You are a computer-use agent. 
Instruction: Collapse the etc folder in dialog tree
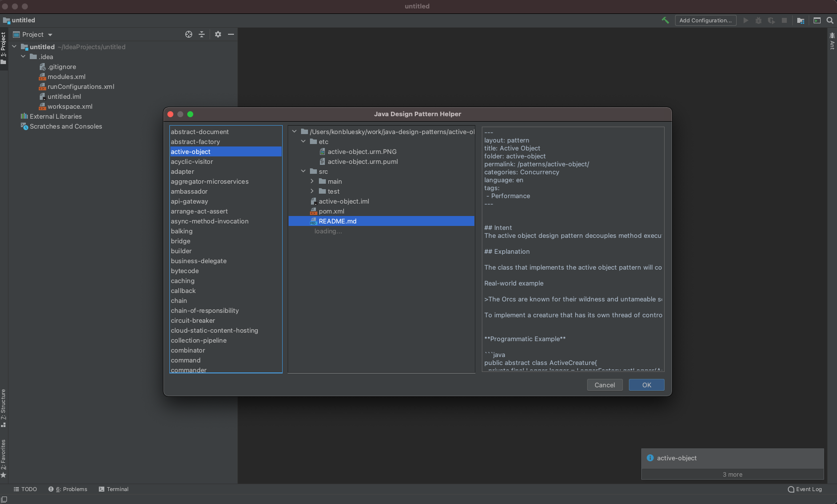tap(304, 142)
